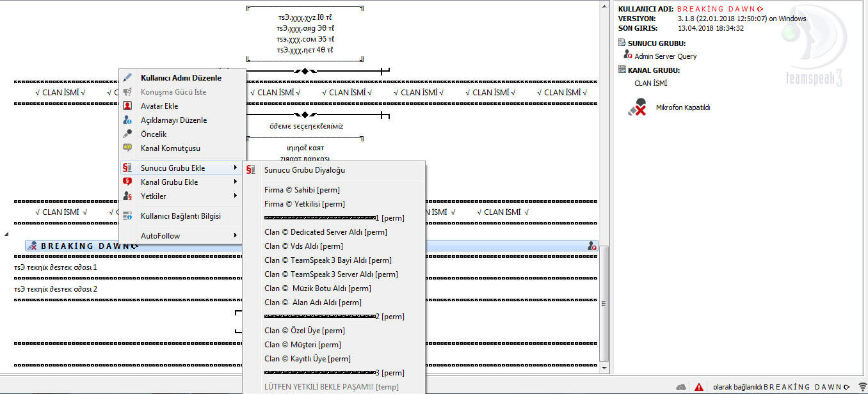868x394 pixels.
Task: Click the ödeme seçenekleri channel text
Action: [306, 126]
